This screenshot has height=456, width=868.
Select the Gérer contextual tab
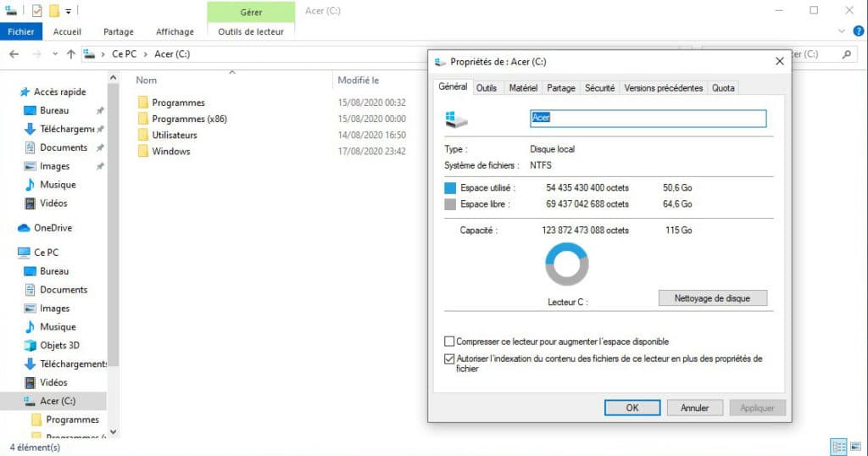(x=251, y=12)
